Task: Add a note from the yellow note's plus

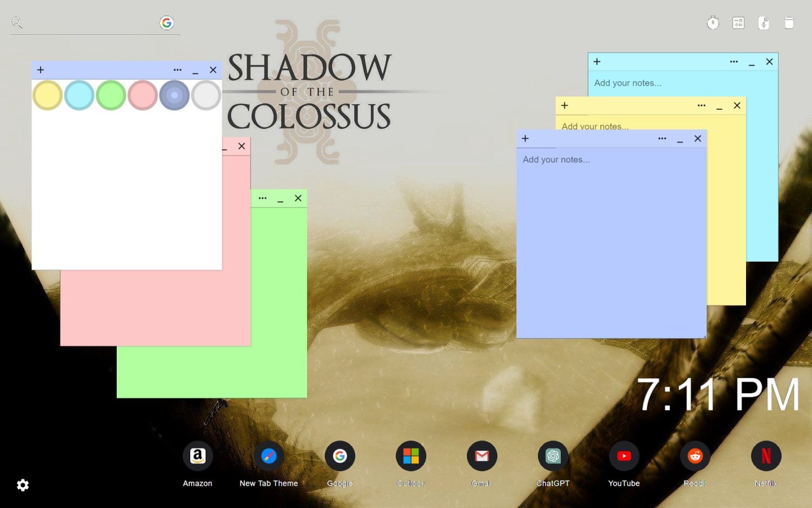Action: [x=565, y=105]
